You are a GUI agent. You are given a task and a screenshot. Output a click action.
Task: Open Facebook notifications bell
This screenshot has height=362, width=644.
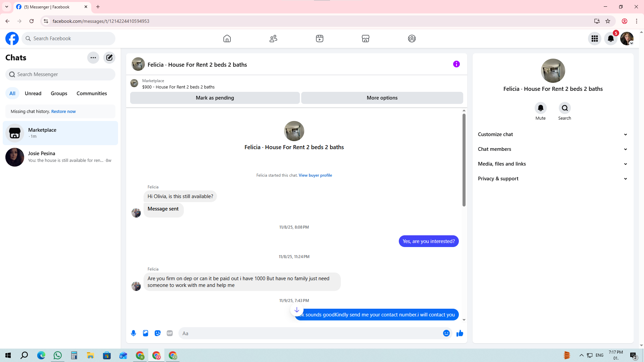point(611,39)
